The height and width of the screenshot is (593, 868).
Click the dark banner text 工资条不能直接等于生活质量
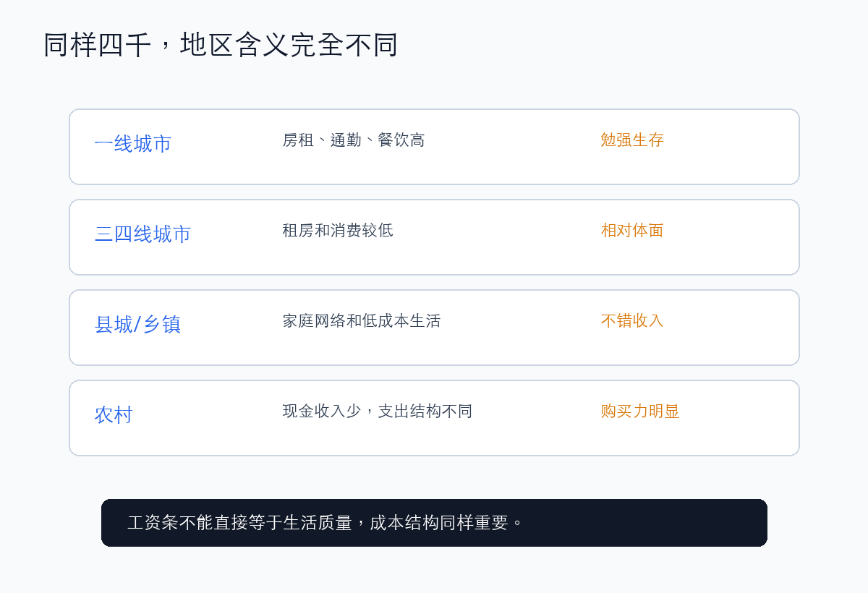[239, 523]
